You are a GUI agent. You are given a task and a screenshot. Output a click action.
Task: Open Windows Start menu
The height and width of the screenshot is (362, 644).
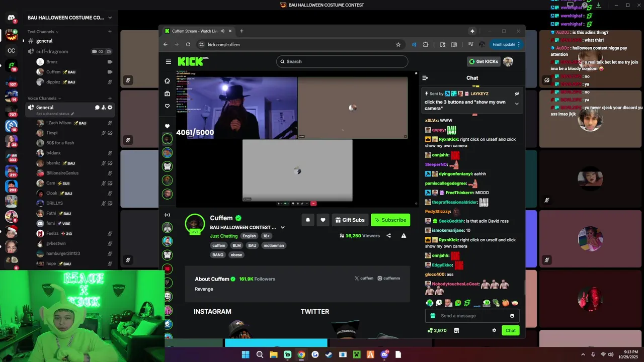point(246,354)
